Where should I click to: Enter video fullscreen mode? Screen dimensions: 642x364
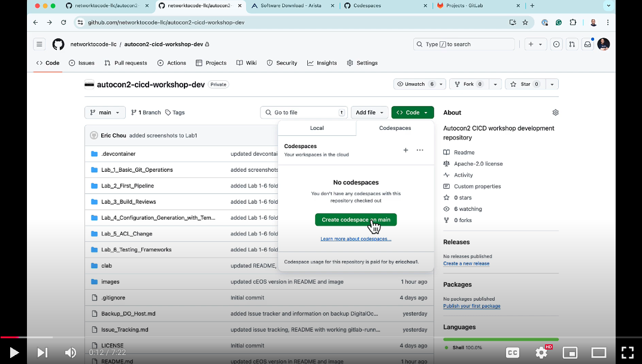pos(627,353)
